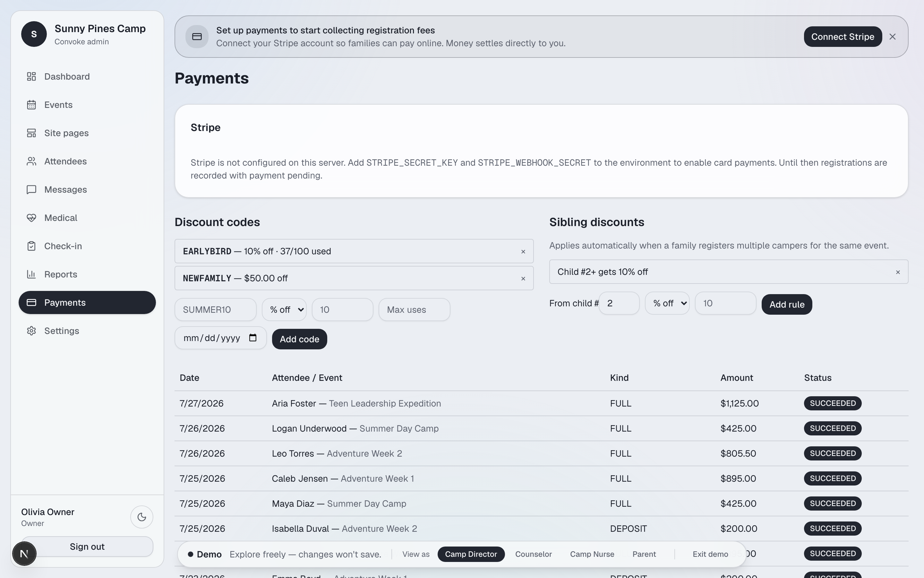
Task: Remove the NEWFAMILY discount code
Action: [523, 279]
